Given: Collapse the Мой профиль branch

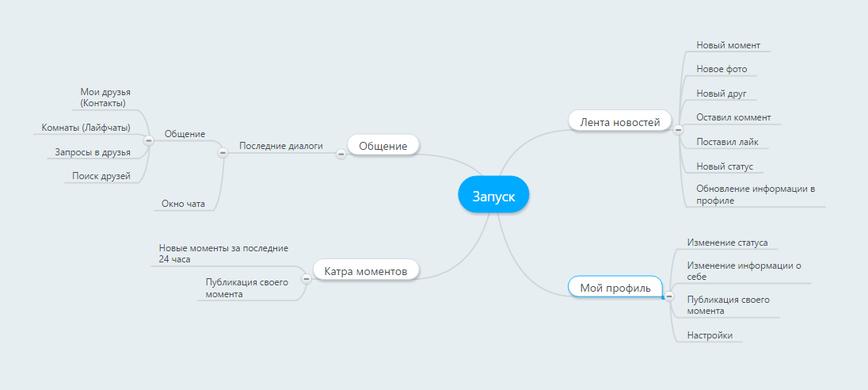Looking at the screenshot, I should pyautogui.click(x=669, y=296).
